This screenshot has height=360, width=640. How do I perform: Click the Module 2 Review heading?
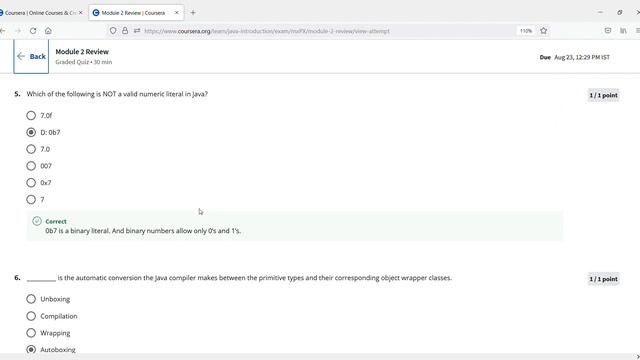[82, 51]
